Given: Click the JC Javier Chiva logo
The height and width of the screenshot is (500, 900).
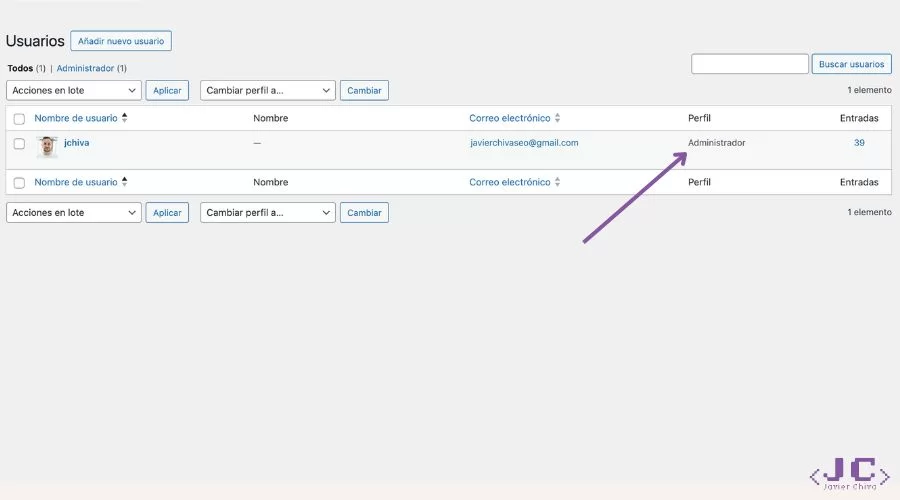Looking at the screenshot, I should [847, 472].
